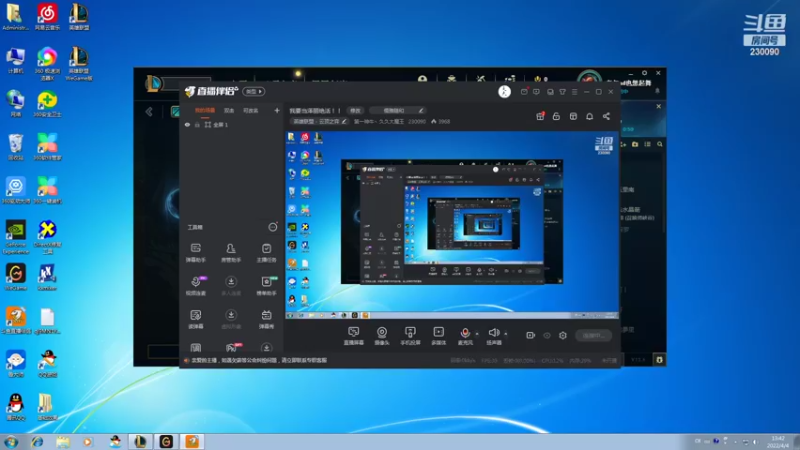The image size is (800, 450).
Task: Select the second scene tab
Action: (229, 111)
